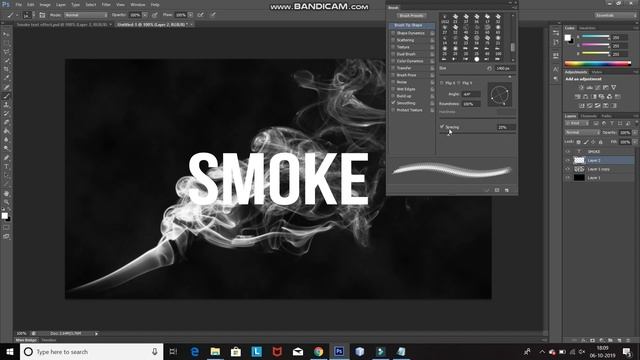Toggle the Spacing checkbox

click(442, 127)
